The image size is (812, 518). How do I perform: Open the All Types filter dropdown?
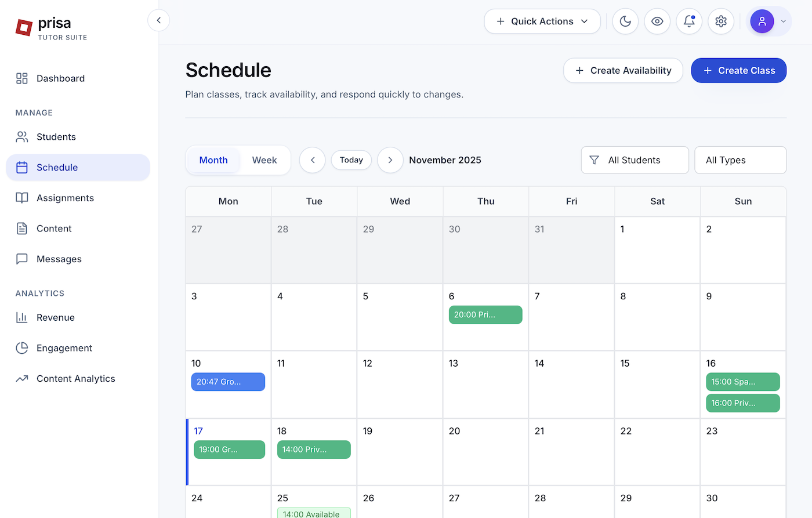coord(740,160)
